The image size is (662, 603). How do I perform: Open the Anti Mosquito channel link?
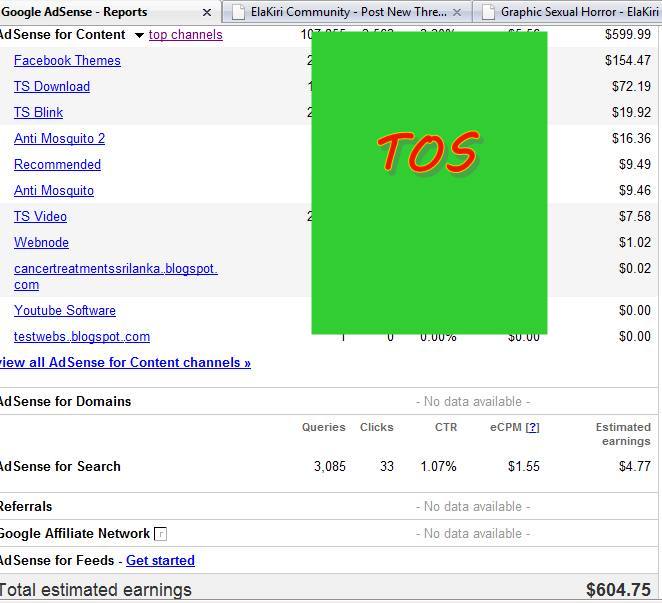pos(54,190)
